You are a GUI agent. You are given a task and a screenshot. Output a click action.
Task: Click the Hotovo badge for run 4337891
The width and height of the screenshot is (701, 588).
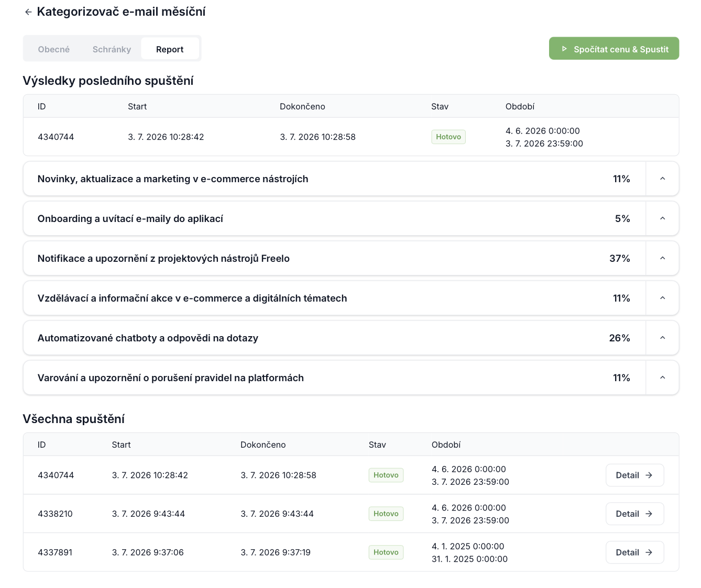point(386,552)
